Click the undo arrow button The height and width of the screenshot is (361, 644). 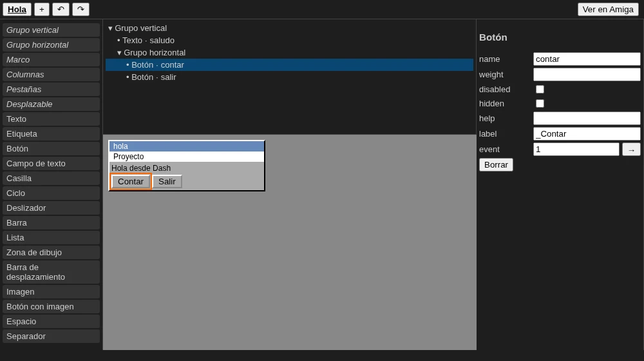pos(61,9)
